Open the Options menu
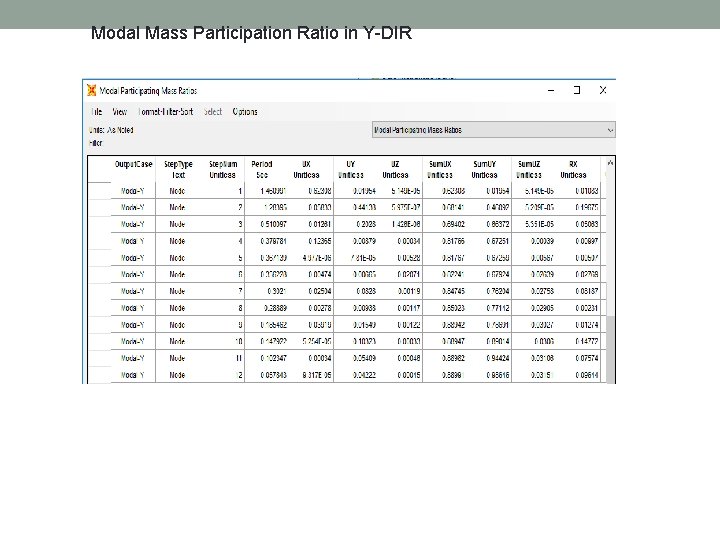 click(245, 112)
